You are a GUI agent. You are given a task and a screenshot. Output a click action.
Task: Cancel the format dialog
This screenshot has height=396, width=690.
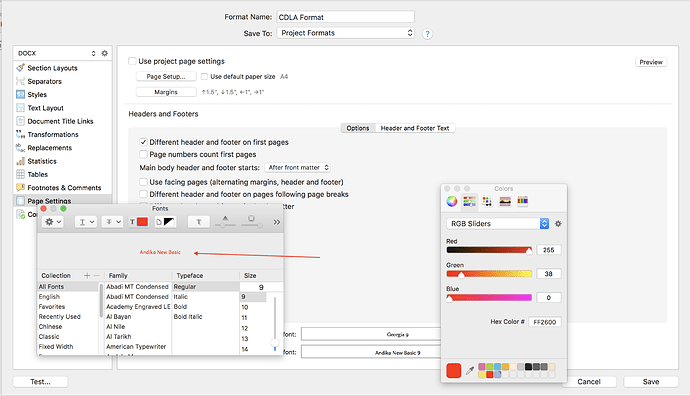589,382
